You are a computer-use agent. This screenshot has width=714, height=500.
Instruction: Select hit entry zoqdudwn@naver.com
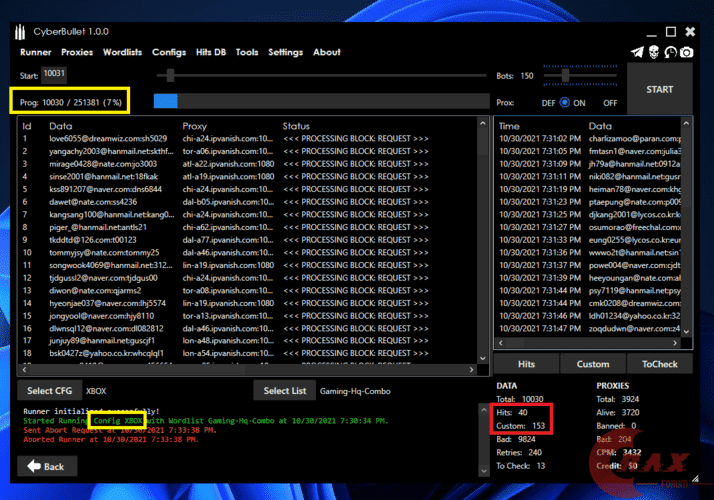pyautogui.click(x=590, y=328)
